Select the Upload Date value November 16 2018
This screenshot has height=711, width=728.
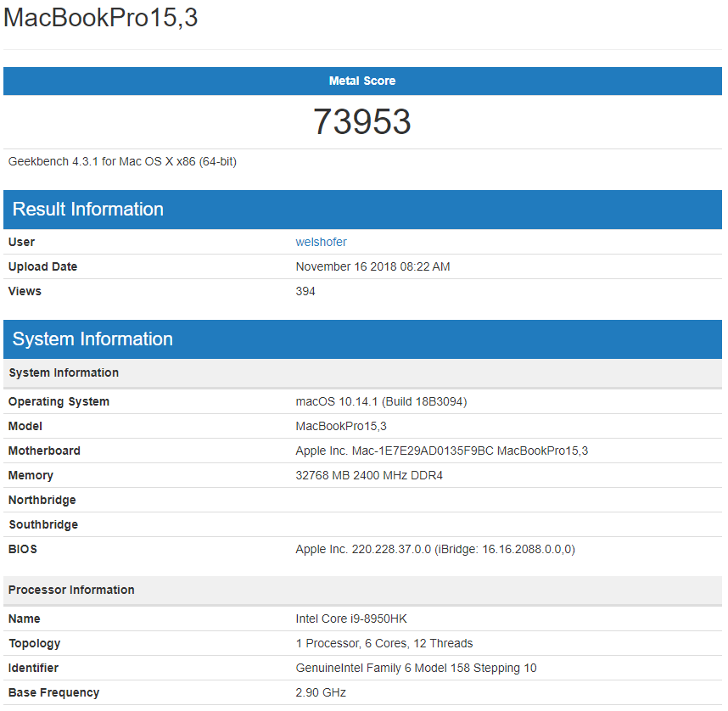(x=372, y=266)
